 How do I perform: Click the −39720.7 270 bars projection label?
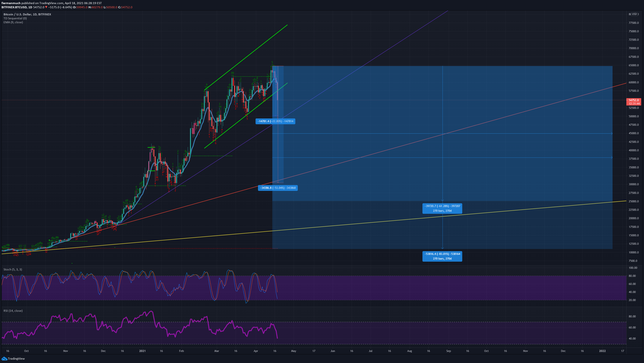(x=442, y=209)
